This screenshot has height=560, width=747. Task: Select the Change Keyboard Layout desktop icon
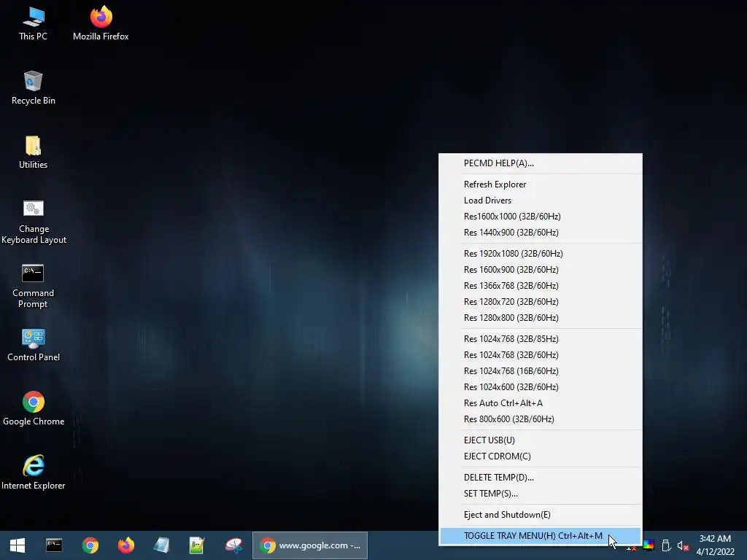point(34,222)
